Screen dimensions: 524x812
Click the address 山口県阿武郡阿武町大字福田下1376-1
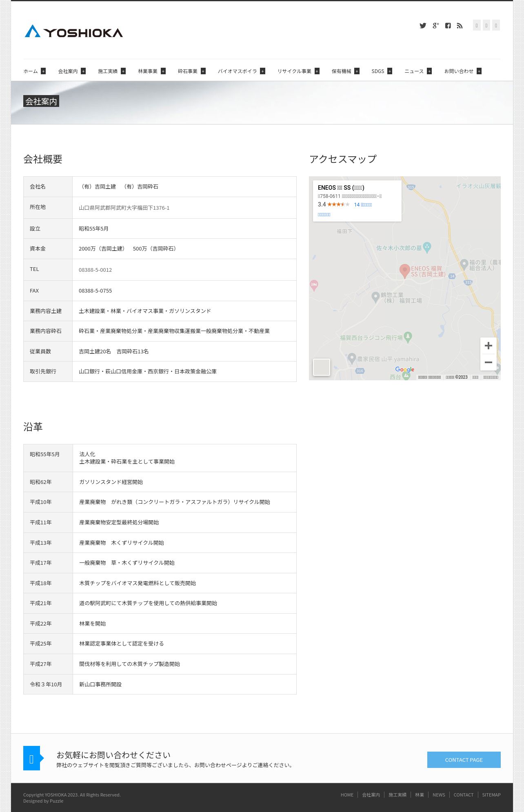tap(124, 208)
